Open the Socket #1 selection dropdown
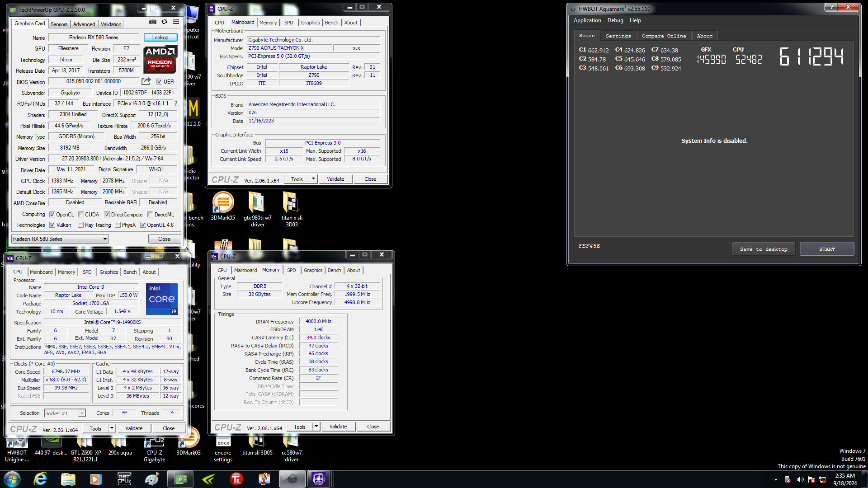Image resolution: width=868 pixels, height=488 pixels. coord(65,413)
